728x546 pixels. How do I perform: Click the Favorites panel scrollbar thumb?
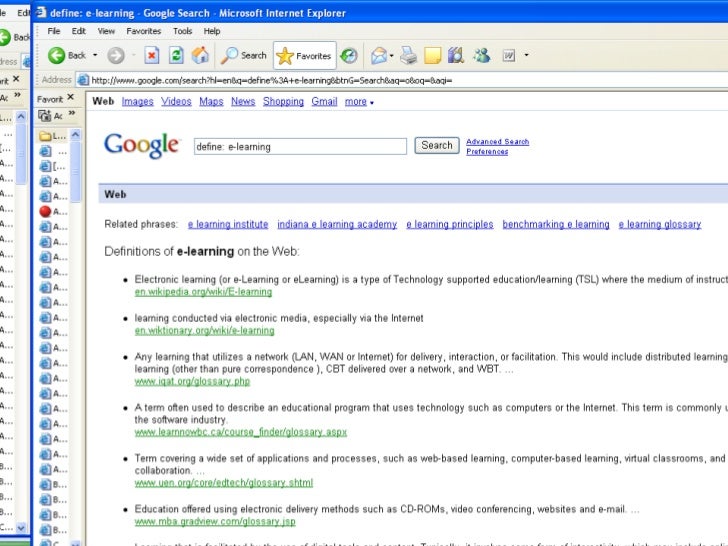(x=75, y=172)
